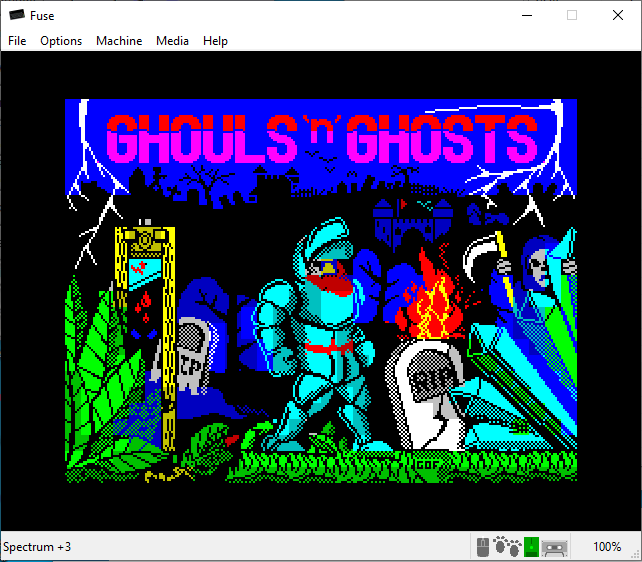Open the Media menu
642x562 pixels.
tap(172, 41)
